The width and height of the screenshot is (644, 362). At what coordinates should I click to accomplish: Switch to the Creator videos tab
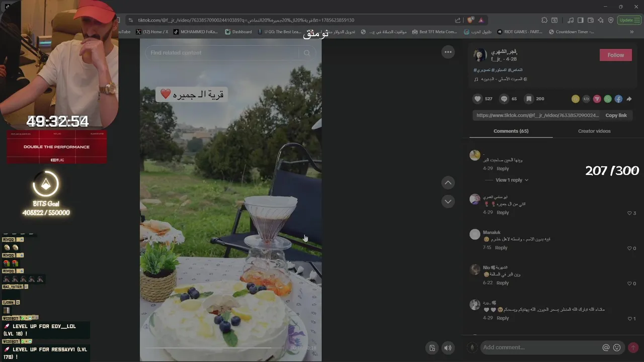pos(594,131)
